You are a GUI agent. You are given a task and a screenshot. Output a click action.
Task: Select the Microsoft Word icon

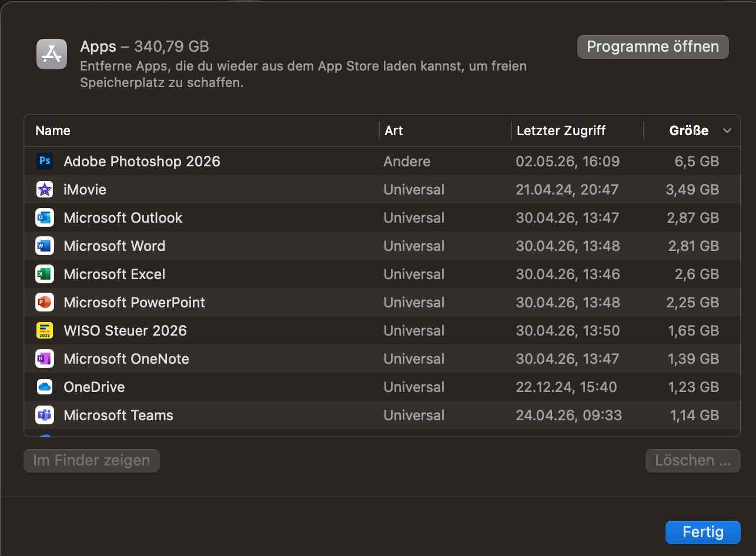click(x=45, y=246)
